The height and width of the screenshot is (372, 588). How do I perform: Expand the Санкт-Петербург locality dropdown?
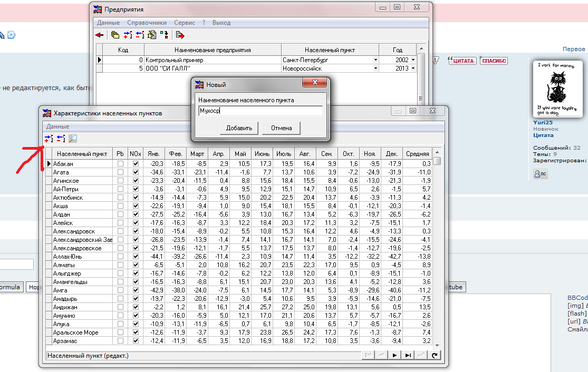click(375, 60)
